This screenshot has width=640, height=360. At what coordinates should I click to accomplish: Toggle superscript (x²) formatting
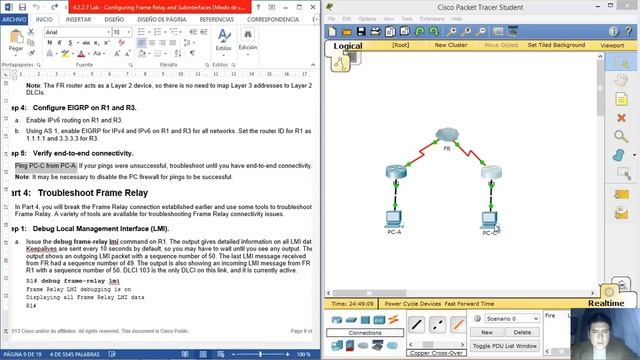coord(107,42)
